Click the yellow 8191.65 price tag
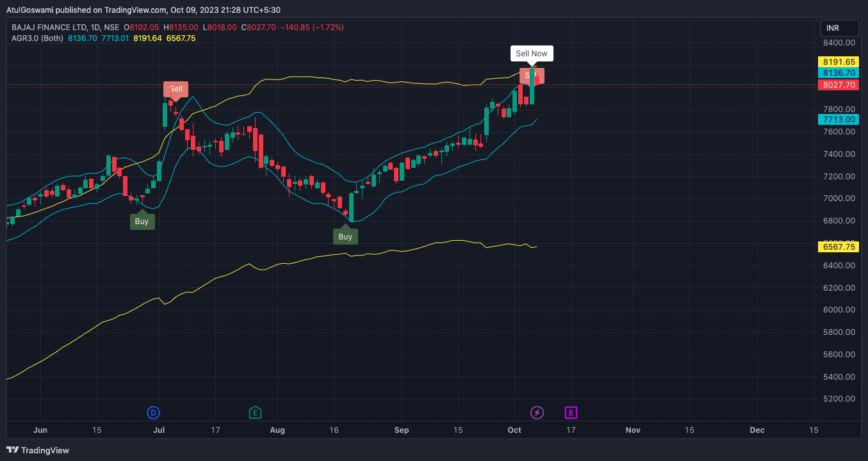This screenshot has width=868, height=461. tap(839, 62)
